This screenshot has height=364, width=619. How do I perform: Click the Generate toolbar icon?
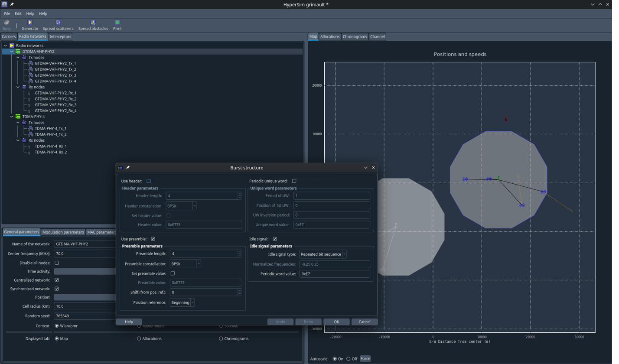click(30, 22)
